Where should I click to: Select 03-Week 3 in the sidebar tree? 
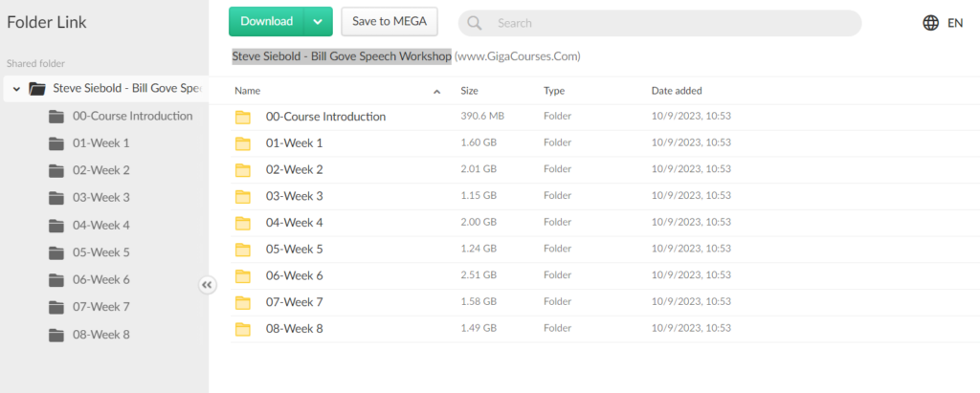tap(100, 198)
